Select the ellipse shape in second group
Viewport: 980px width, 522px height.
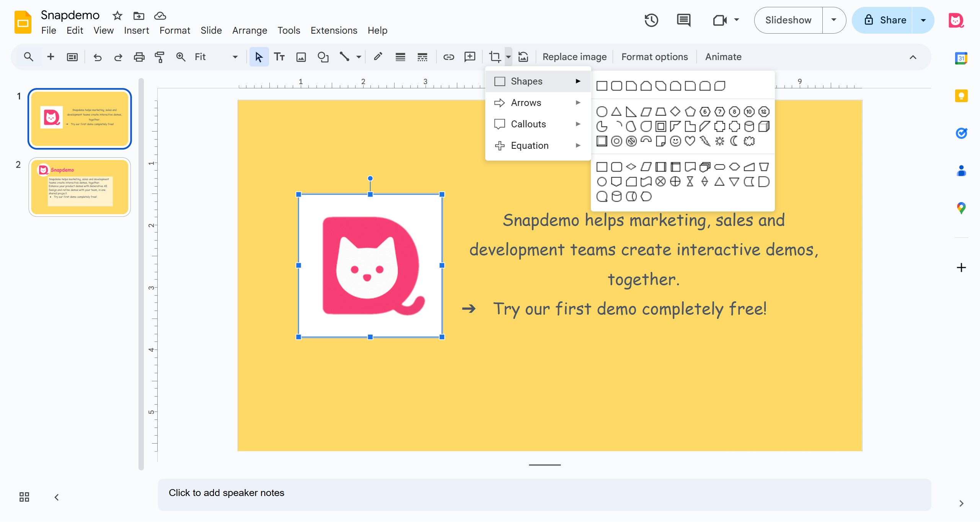602,111
